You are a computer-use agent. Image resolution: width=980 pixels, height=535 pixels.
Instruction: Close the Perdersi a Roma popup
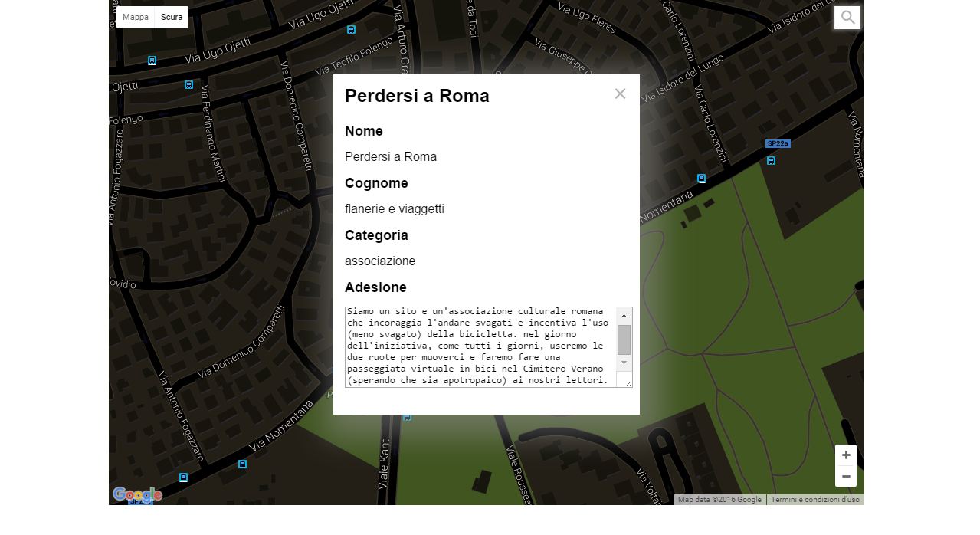click(x=620, y=94)
